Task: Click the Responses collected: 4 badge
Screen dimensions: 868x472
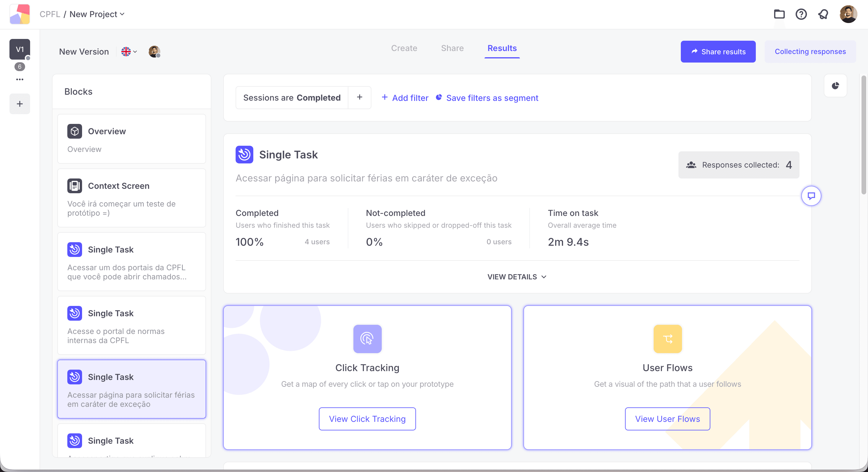Action: (739, 165)
